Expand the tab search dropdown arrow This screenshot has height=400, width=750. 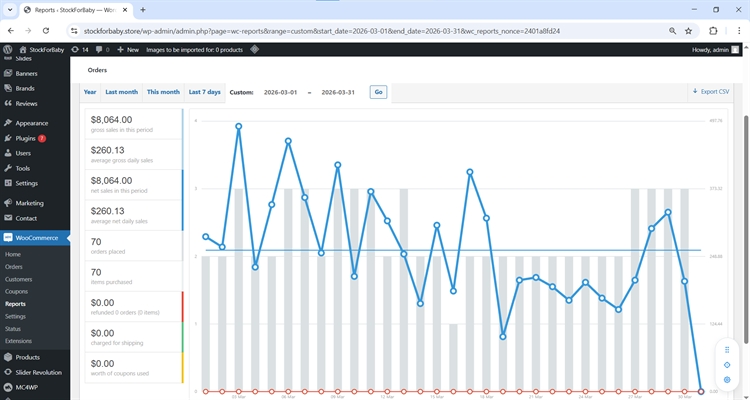click(x=10, y=10)
